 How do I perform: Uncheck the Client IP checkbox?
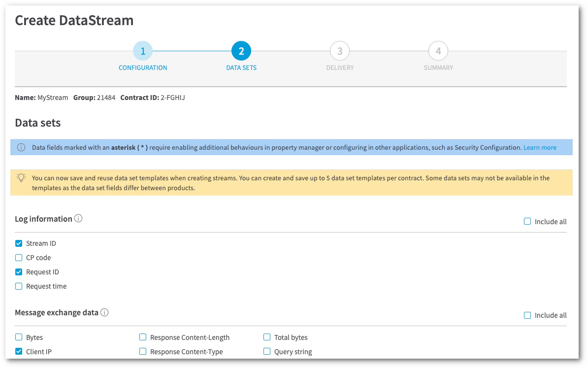(x=19, y=352)
